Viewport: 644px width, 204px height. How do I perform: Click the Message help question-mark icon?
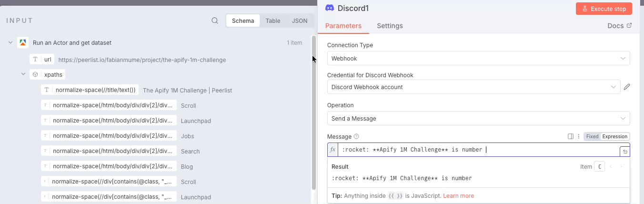[x=356, y=137]
